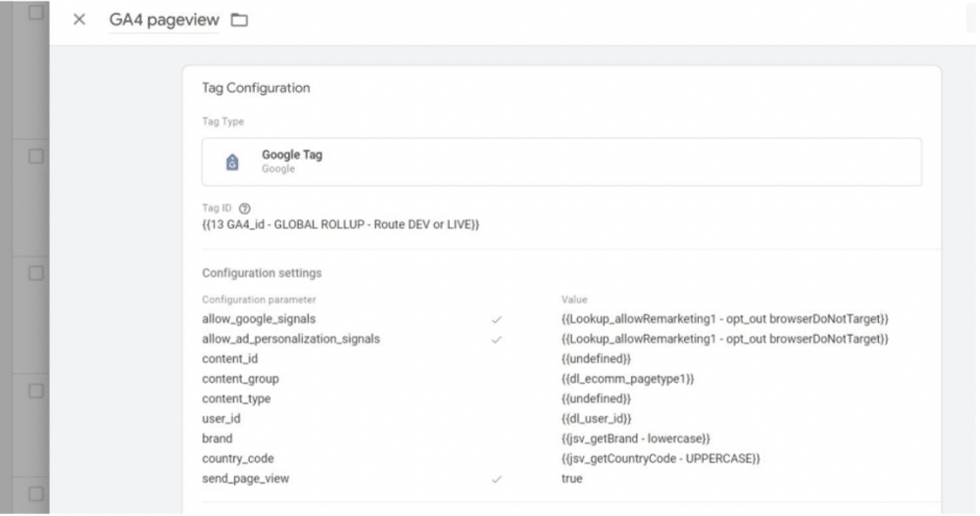Select the allow_google_signals parameter
The width and height of the screenshot is (980, 516).
(259, 319)
